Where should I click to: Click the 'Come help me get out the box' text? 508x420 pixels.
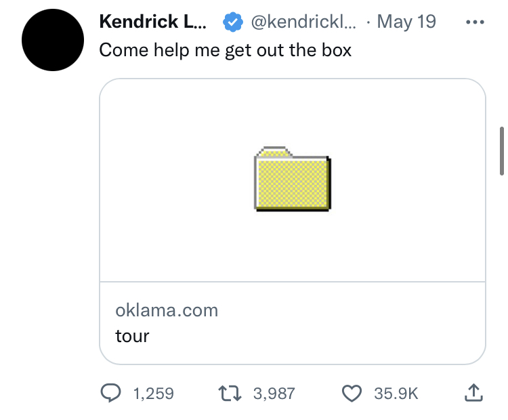[x=225, y=50]
